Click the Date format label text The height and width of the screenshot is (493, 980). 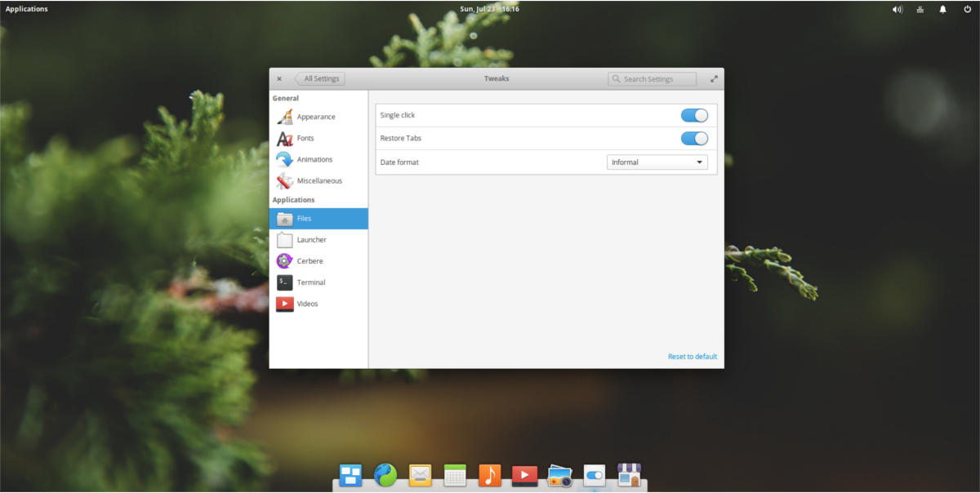(399, 162)
